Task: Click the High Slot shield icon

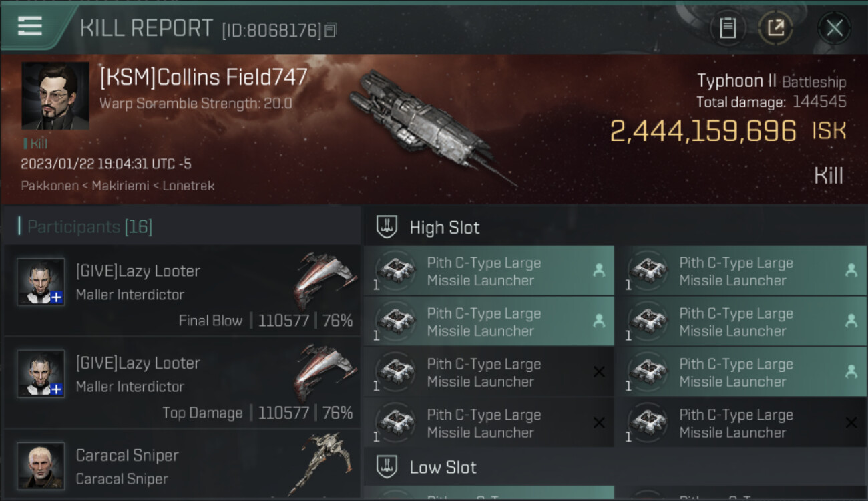Action: coord(387,227)
